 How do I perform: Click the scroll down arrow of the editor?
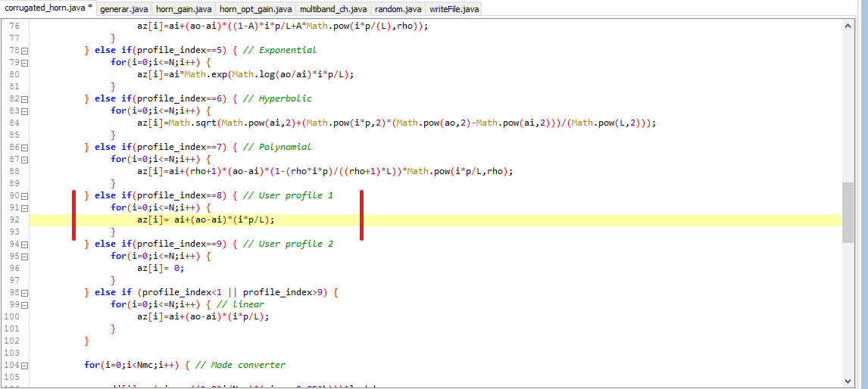[848, 380]
